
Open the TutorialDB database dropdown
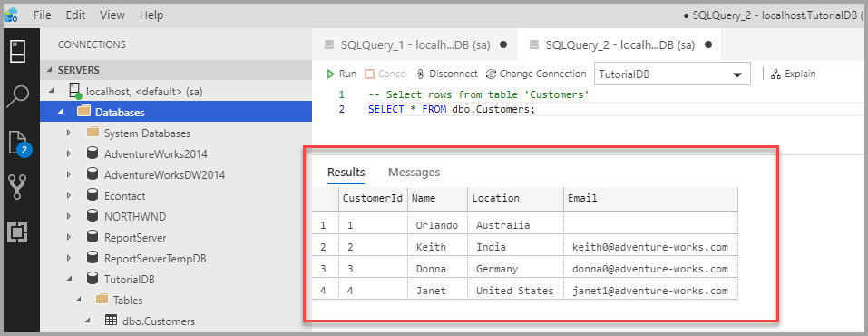[x=672, y=74]
